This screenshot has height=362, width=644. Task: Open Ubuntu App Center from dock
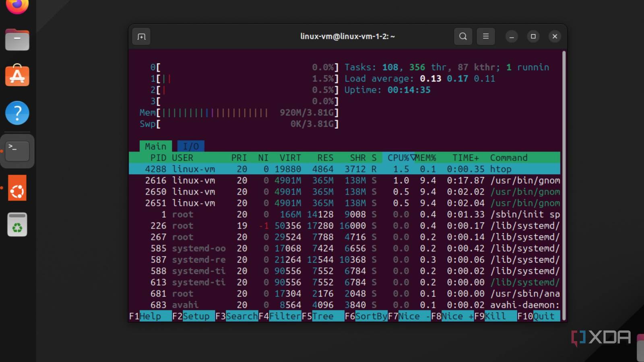click(17, 76)
